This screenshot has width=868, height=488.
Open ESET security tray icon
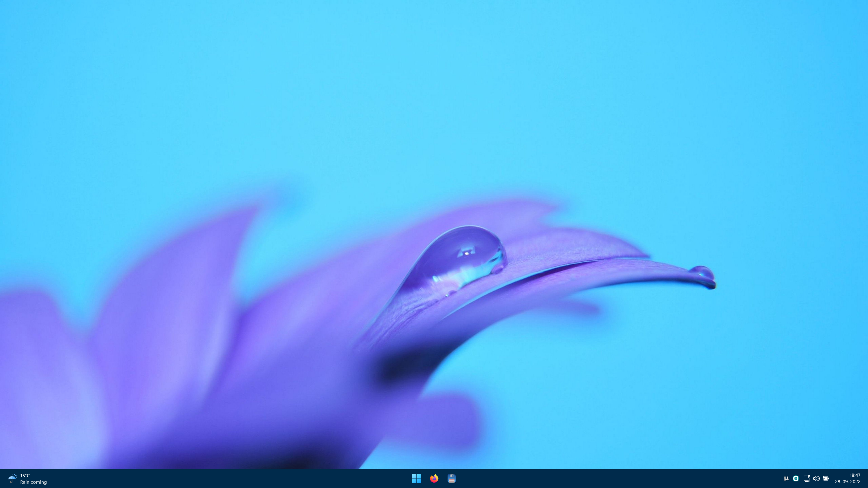796,478
